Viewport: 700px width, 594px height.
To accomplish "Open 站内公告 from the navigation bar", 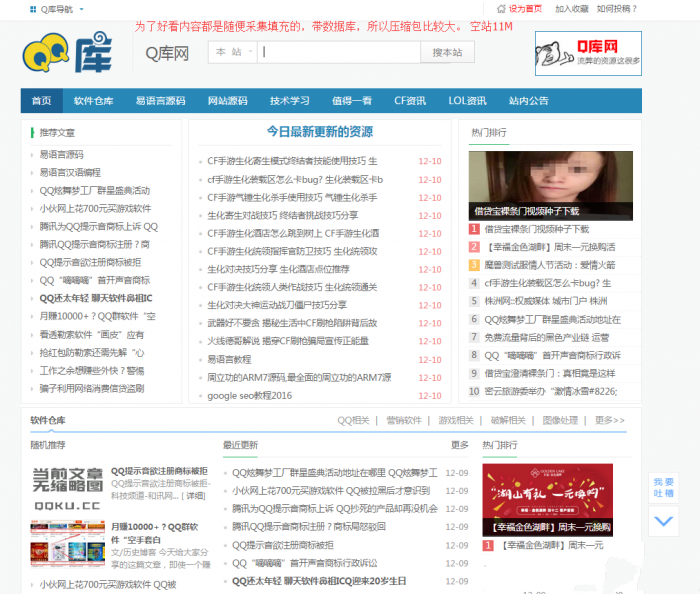I will click(529, 101).
